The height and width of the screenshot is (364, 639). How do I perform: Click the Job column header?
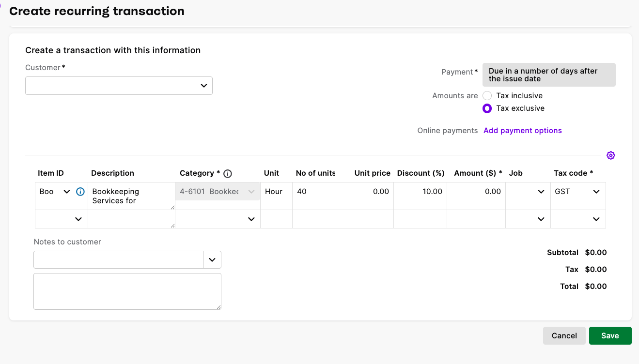click(516, 173)
